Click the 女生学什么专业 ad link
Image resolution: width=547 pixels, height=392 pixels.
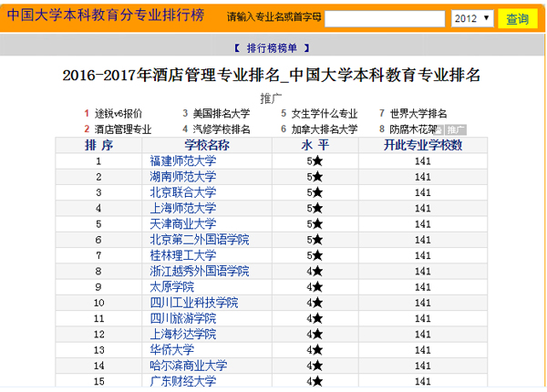[325, 114]
